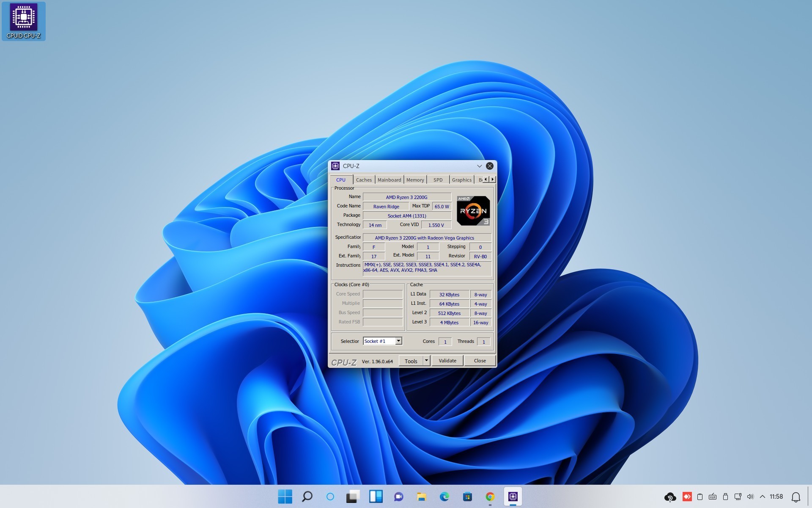The image size is (812, 508).
Task: Click the 11:58 taskbar clock
Action: tap(776, 497)
